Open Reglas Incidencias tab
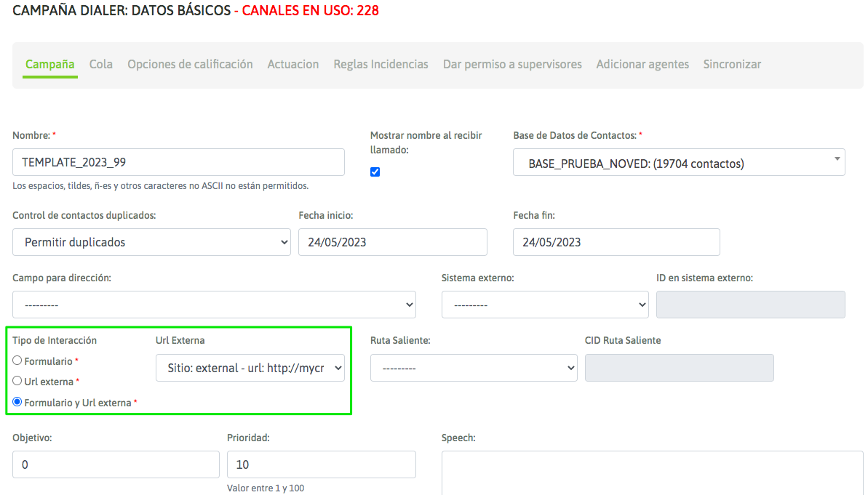 (x=381, y=64)
